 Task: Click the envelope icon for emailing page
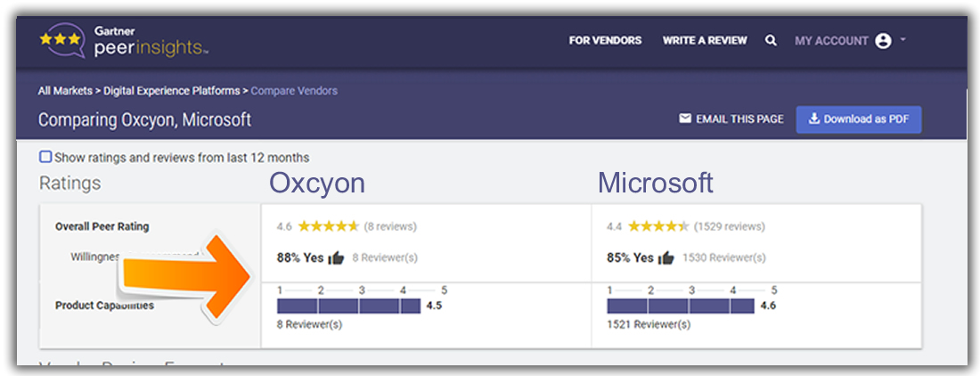point(685,119)
